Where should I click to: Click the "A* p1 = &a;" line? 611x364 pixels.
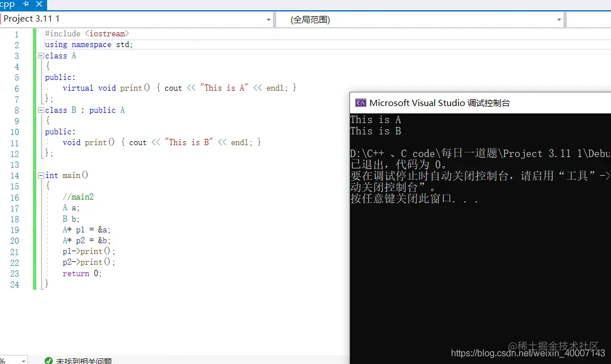coord(86,230)
